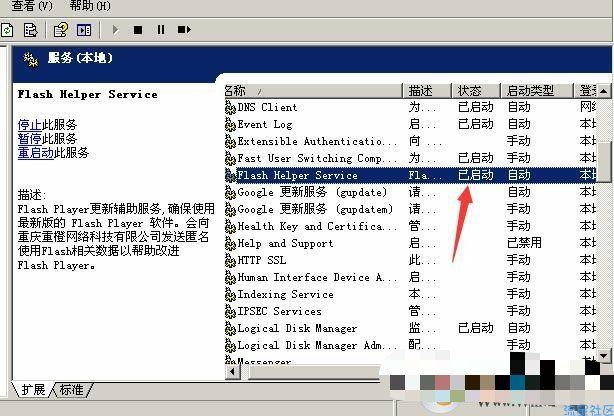This screenshot has height=416, width=614.
Task: Toggle the console tree pane toolbar icon
Action: 84,30
